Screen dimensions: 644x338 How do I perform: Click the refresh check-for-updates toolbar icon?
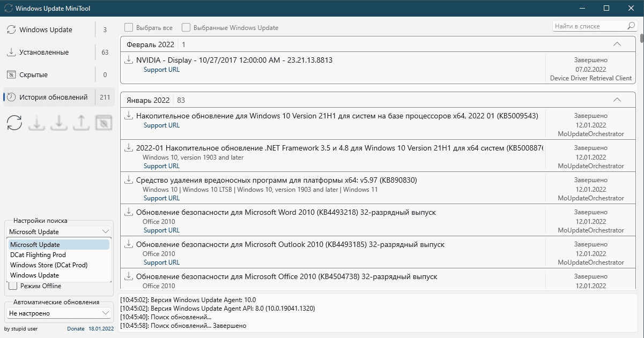pos(14,123)
